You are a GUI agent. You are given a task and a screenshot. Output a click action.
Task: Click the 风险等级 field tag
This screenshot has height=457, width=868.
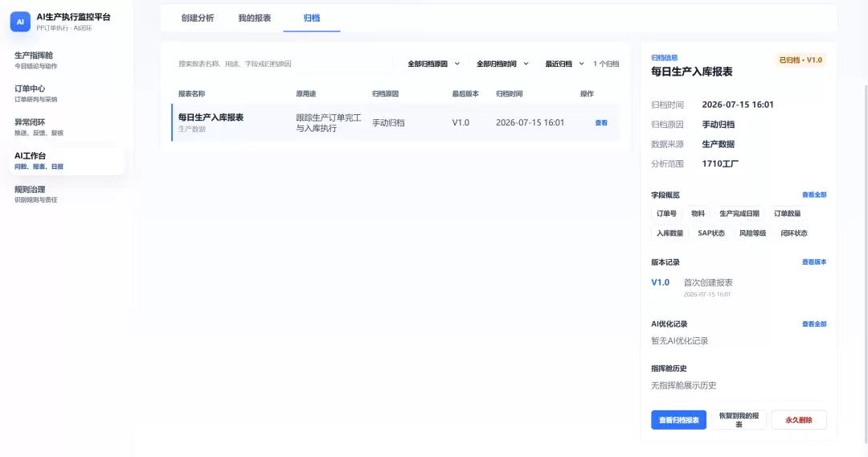[753, 233]
